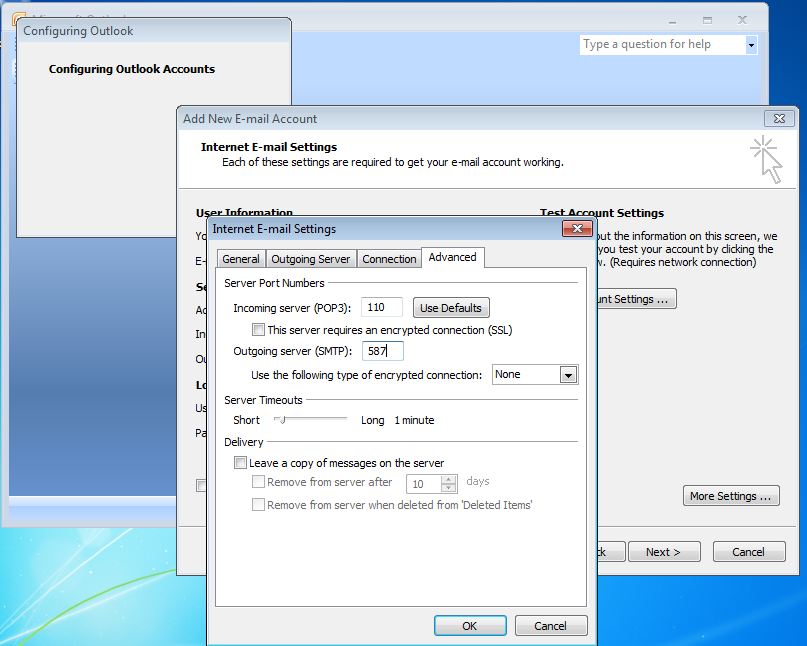Click the Outgoing server SMTP port field
Screen dimensions: 807x646
(382, 351)
